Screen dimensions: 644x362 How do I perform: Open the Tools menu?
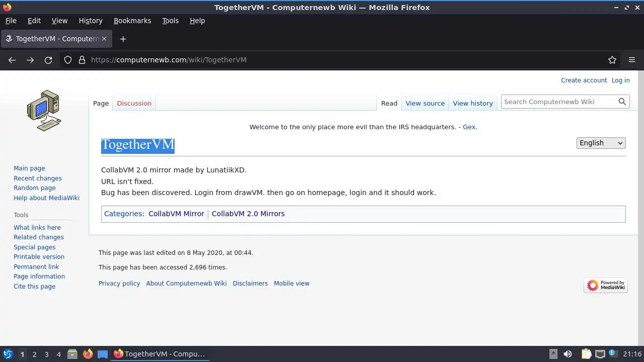point(170,21)
